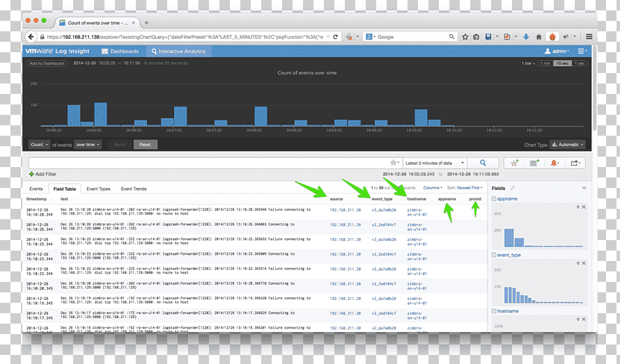Open Google search engine selector dropdown
The height and width of the screenshot is (364, 620).
[370, 37]
